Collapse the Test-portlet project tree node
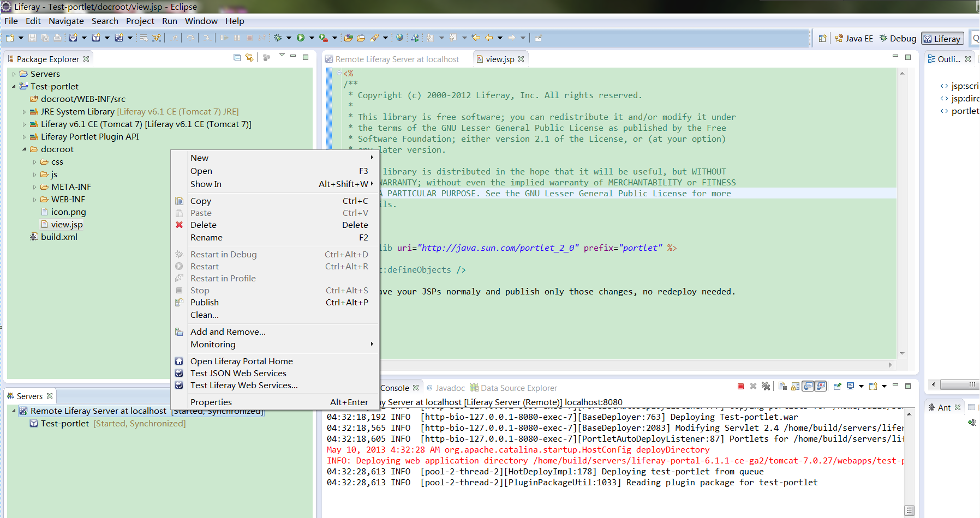This screenshot has width=980, height=518. pos(14,87)
